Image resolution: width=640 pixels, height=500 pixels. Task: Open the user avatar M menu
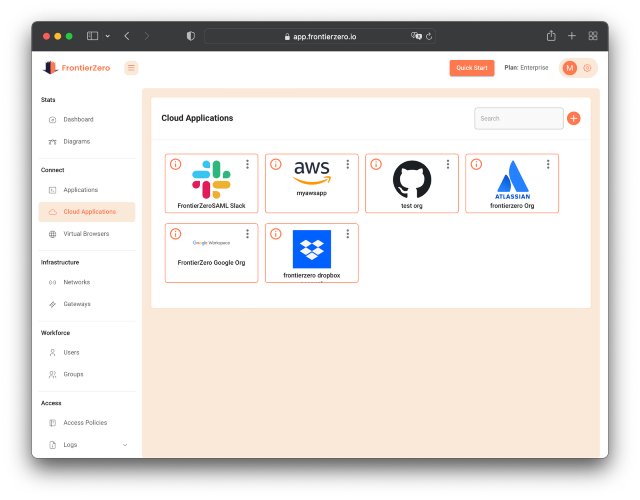[570, 68]
